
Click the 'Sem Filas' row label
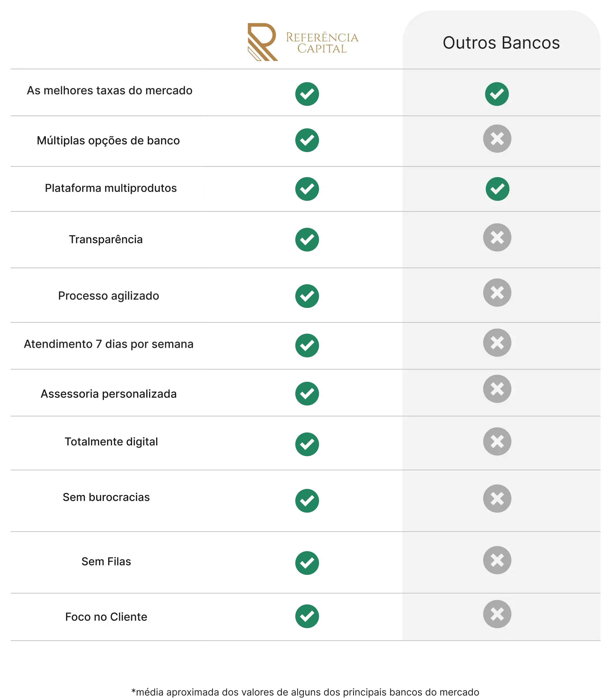pos(106,561)
